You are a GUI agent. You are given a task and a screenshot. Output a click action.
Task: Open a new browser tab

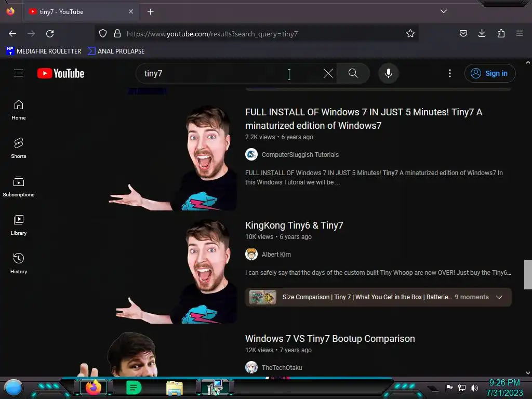click(150, 12)
